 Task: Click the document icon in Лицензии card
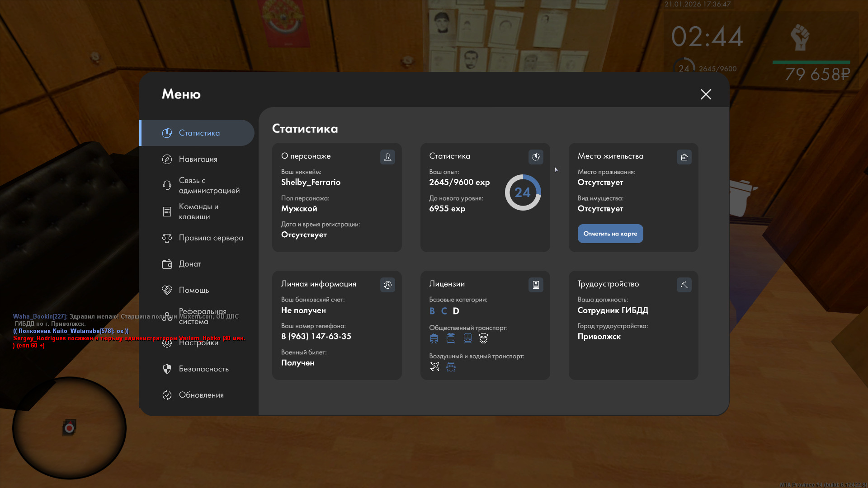(x=536, y=285)
